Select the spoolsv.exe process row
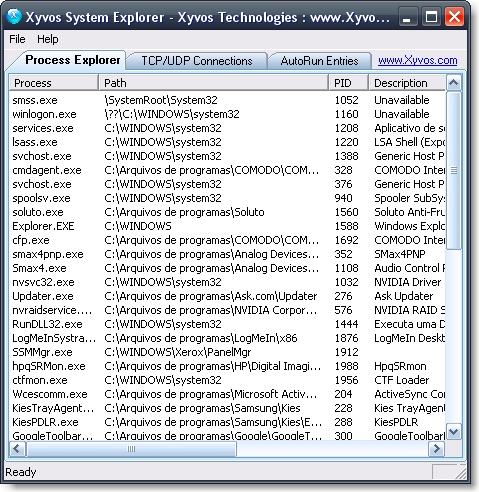 tap(227, 198)
